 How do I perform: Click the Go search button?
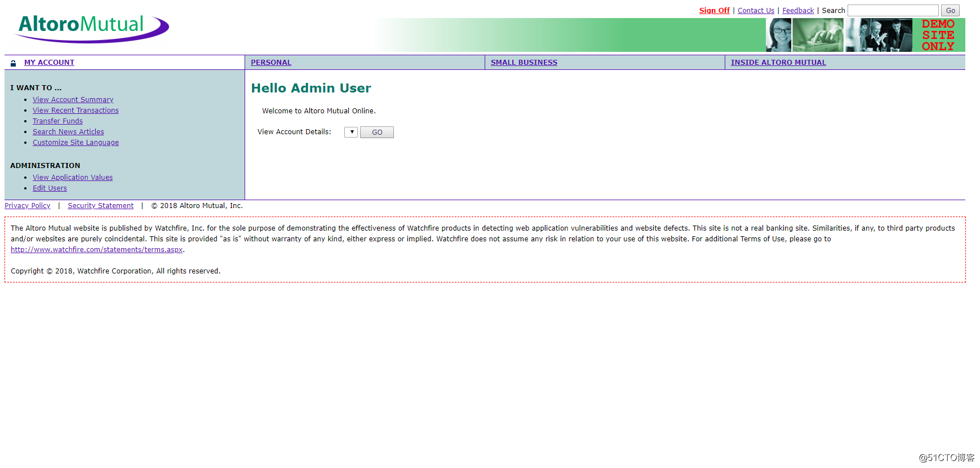click(x=950, y=11)
